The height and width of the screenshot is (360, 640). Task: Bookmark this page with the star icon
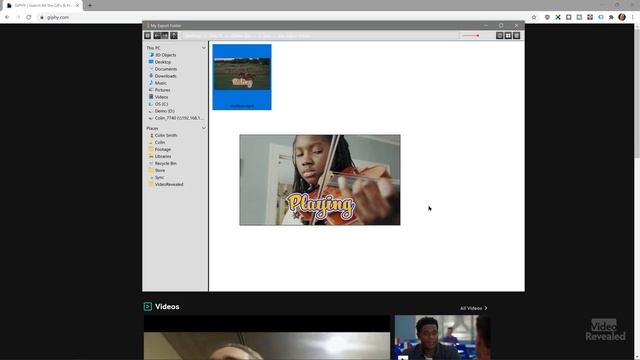[534, 17]
